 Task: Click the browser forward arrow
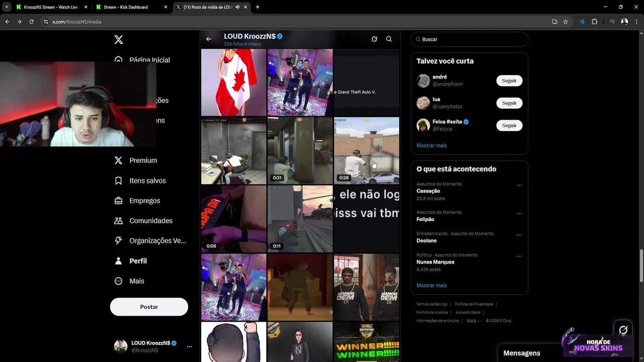[x=19, y=22]
